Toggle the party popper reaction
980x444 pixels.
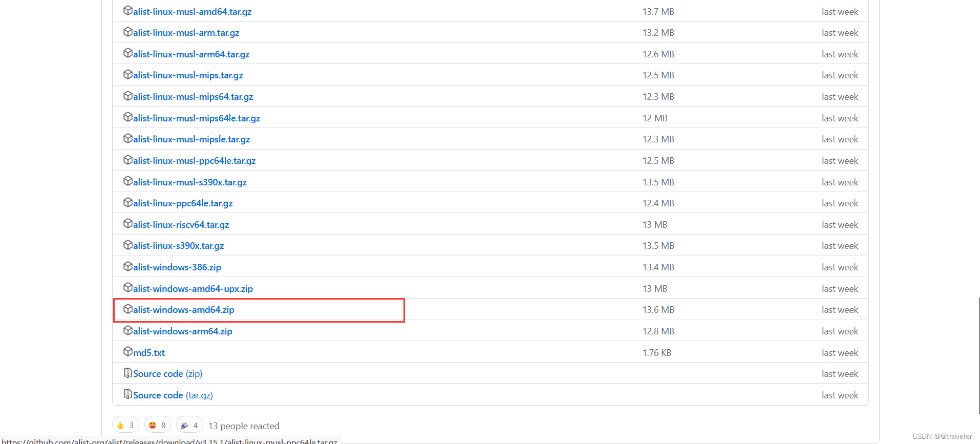click(189, 425)
